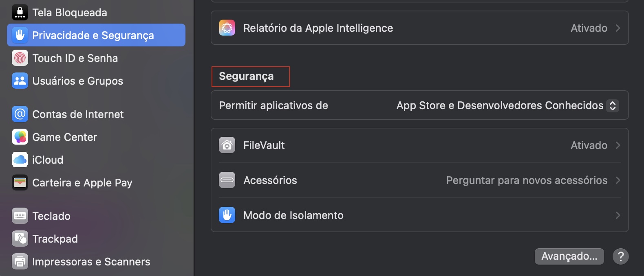Click the Privacidade e Segurança hand icon

point(19,35)
